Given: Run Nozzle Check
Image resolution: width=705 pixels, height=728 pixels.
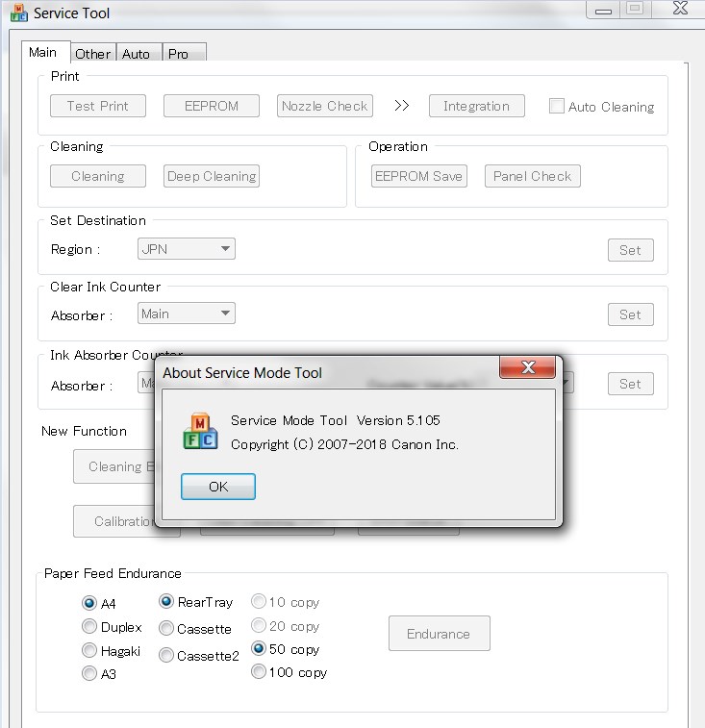Looking at the screenshot, I should (x=325, y=106).
